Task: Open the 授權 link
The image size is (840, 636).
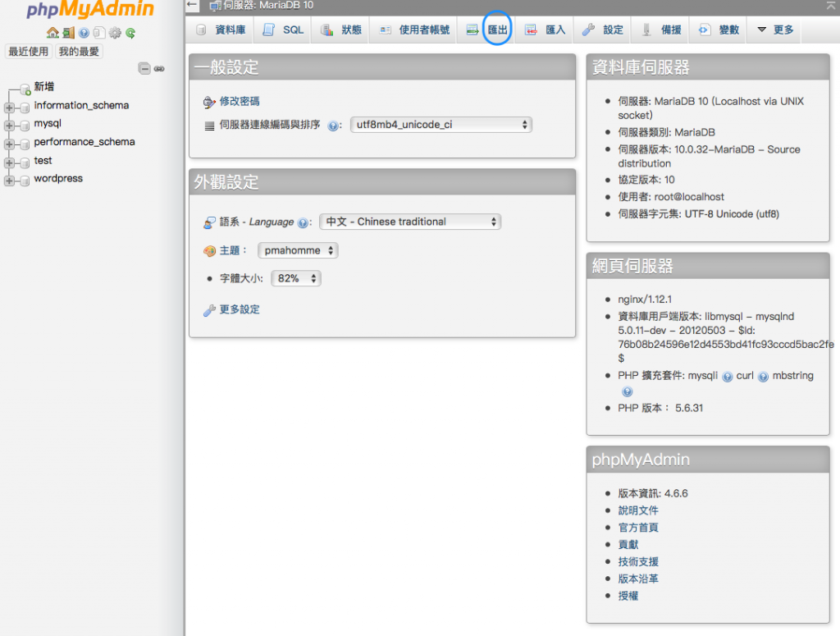Action: coord(628,596)
